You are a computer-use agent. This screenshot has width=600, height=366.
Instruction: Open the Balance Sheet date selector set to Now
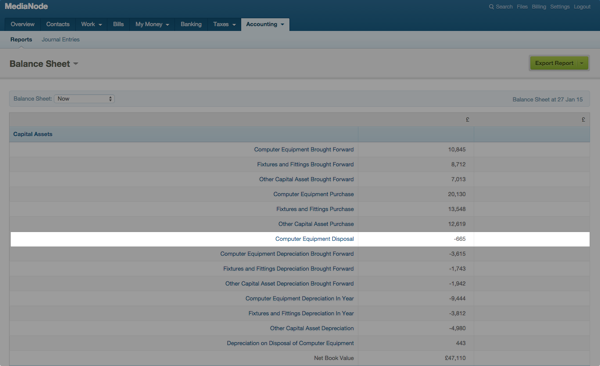(x=84, y=99)
